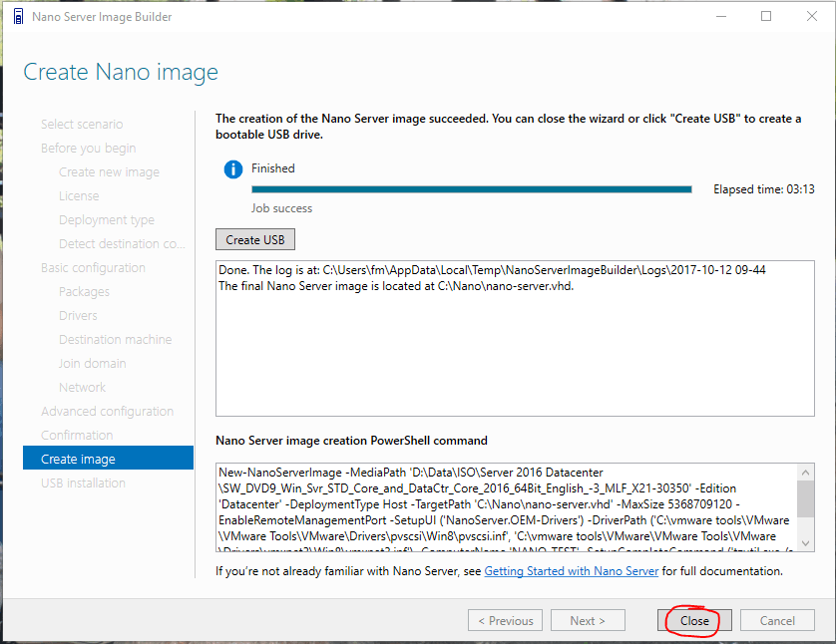
Task: Click the log path line starting 'Done. The log is at'
Action: [x=492, y=270]
